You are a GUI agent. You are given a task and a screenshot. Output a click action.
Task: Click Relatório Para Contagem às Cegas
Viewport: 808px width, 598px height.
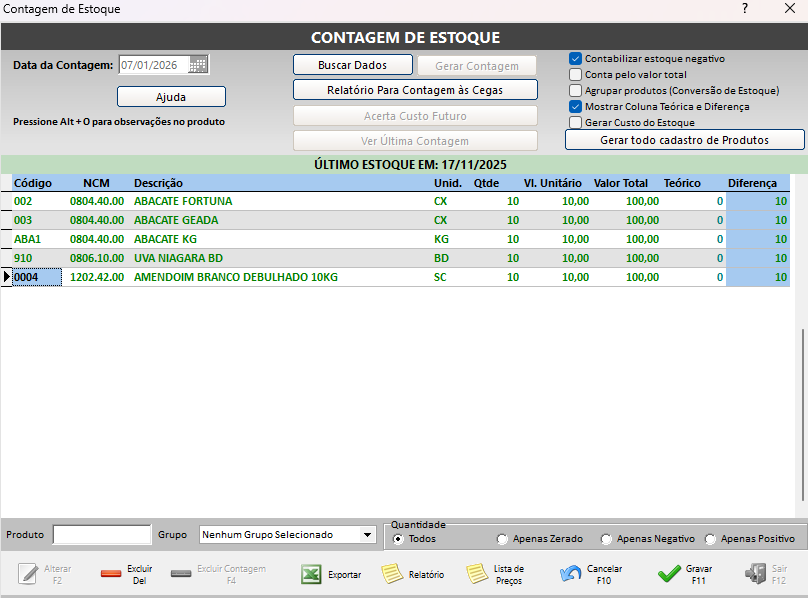point(414,90)
